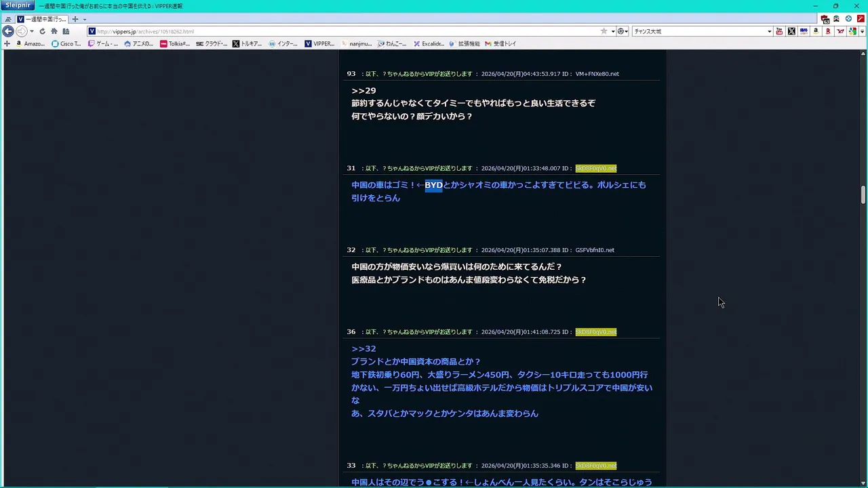Screen dimensions: 868x488
Task: Open the Excalidraw bookmark
Action: (429, 43)
